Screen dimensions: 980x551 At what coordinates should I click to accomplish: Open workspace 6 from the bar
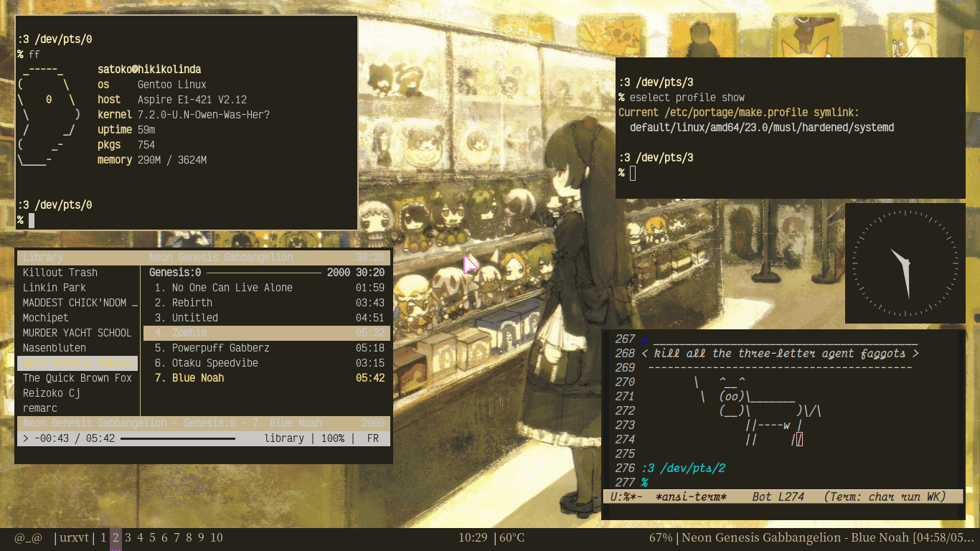coord(164,537)
